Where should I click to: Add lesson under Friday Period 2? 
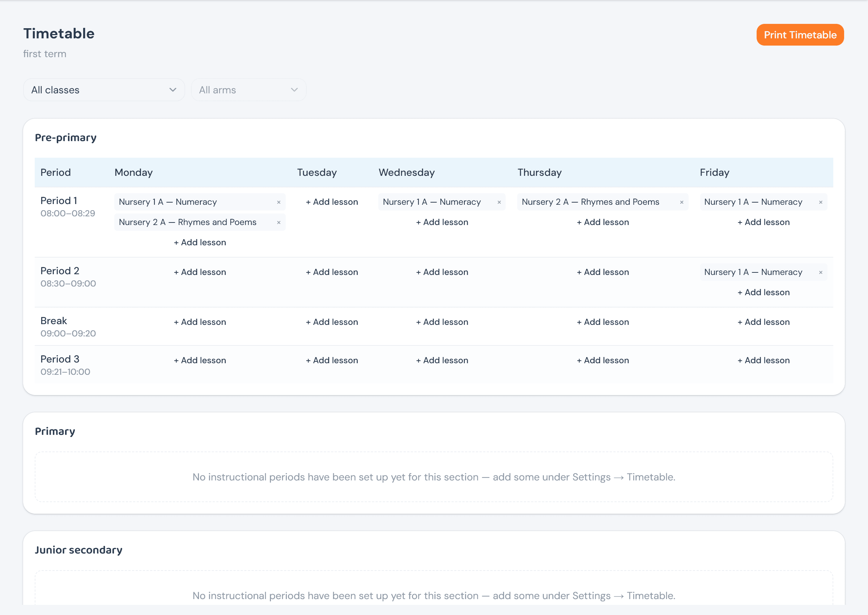click(x=763, y=292)
